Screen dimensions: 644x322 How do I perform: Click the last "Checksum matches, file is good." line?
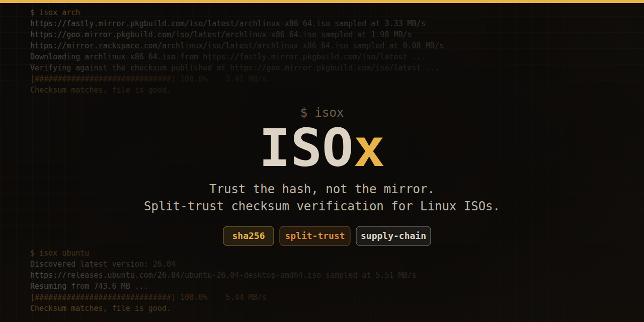(101, 308)
